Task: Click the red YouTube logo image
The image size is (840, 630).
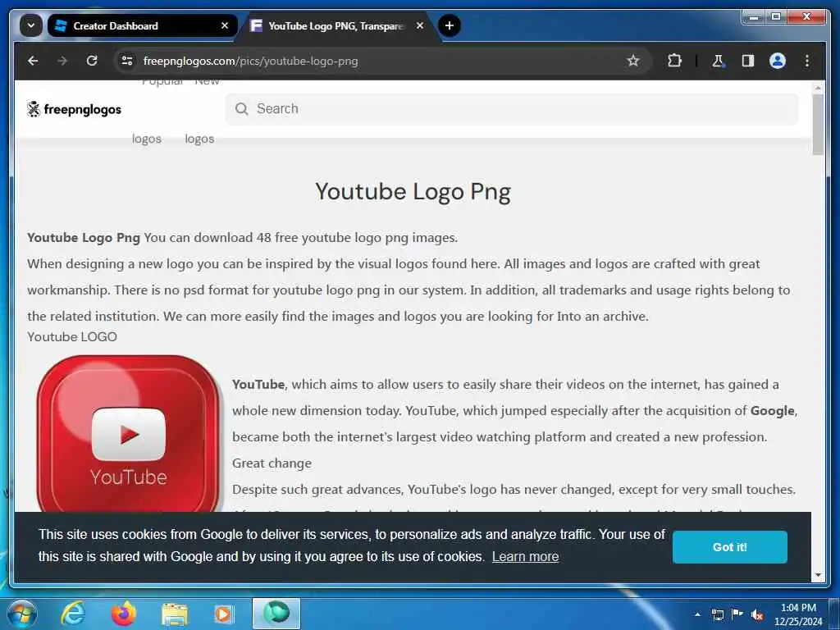Action: point(127,433)
